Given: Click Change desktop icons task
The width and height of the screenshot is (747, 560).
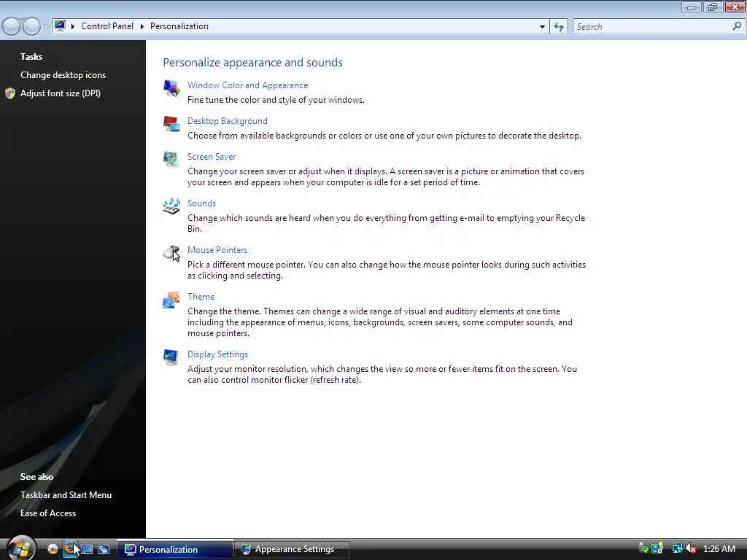Looking at the screenshot, I should [63, 75].
